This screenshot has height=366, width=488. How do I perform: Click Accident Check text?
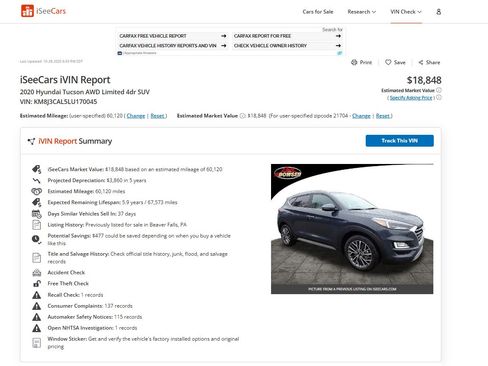tap(66, 273)
